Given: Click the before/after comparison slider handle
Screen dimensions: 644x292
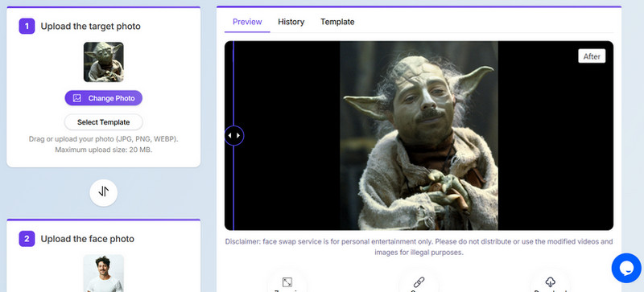Looking at the screenshot, I should pyautogui.click(x=234, y=135).
